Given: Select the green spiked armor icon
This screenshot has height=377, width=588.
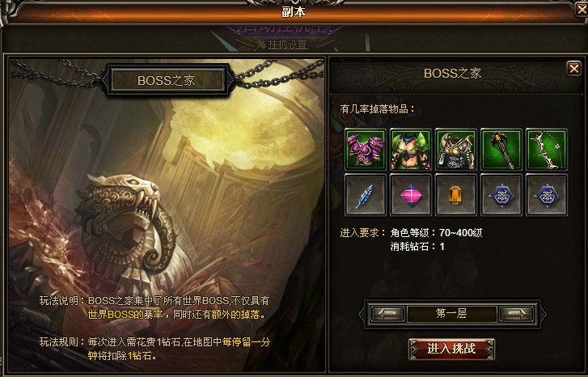Looking at the screenshot, I should (411, 150).
